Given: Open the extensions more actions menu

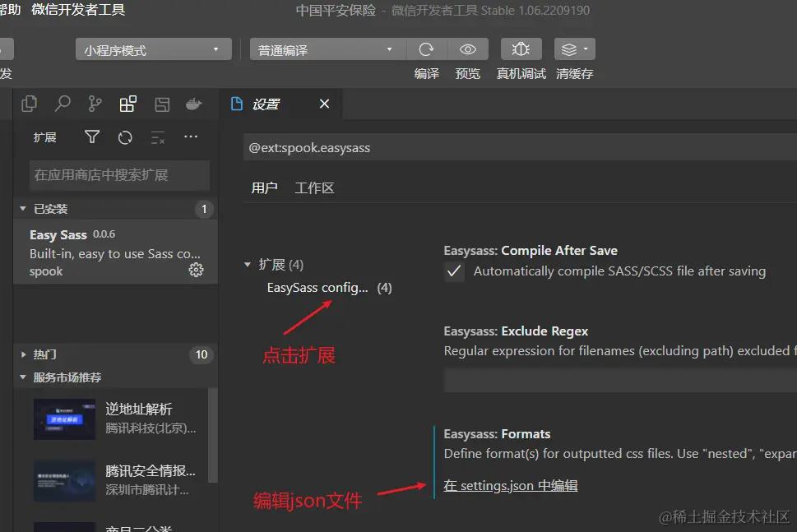Looking at the screenshot, I should (191, 136).
